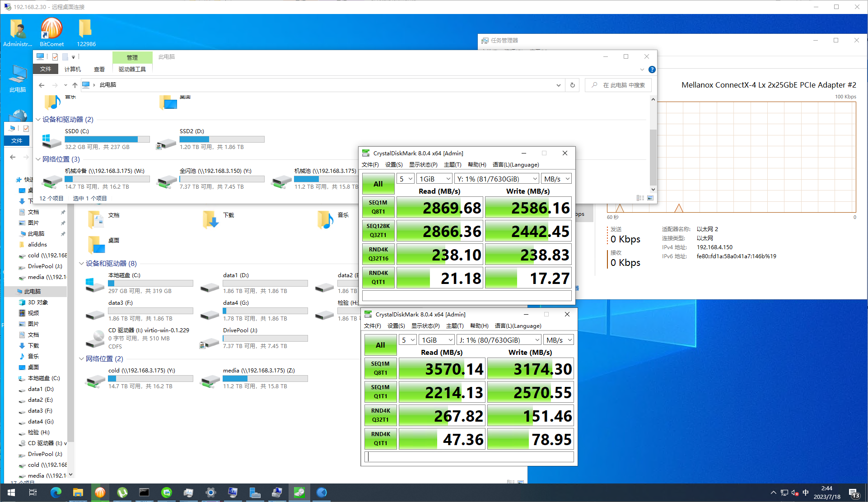Image resolution: width=868 pixels, height=502 pixels.
Task: Open test count dropdown in upper CrystalDiskMark
Action: pyautogui.click(x=406, y=179)
